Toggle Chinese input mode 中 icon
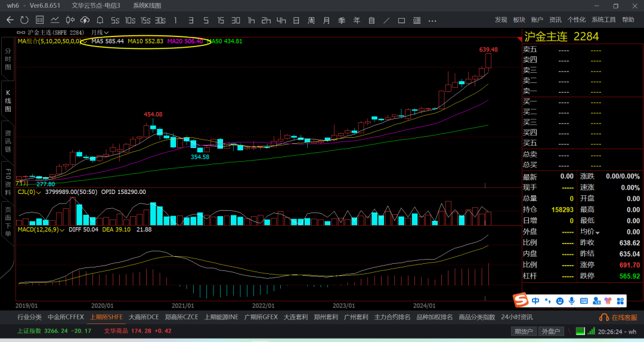This screenshot has height=342, width=644. [x=535, y=301]
